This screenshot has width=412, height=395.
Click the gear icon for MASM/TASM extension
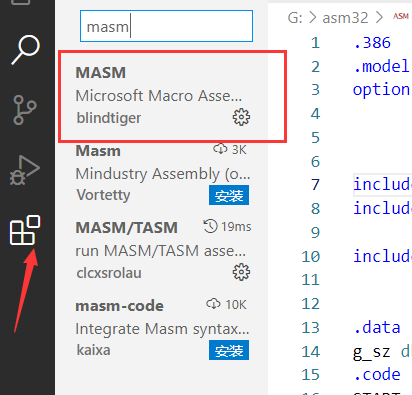click(x=241, y=272)
